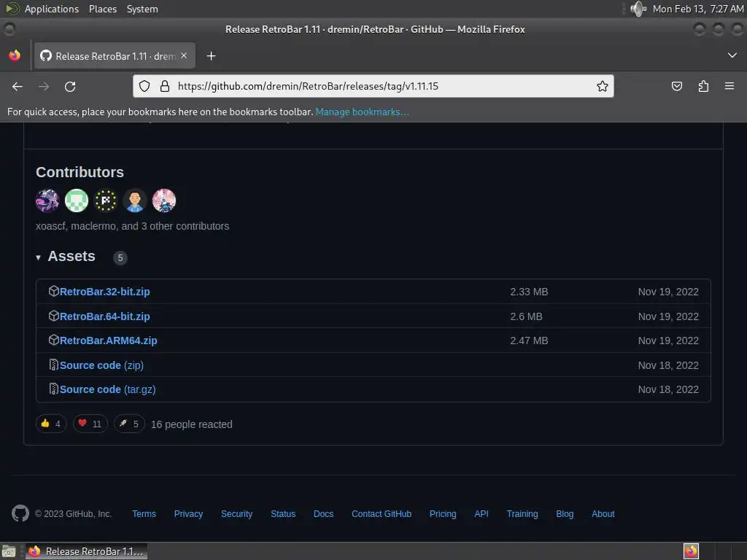This screenshot has width=747, height=560.
Task: Open a new tab with the plus button
Action: pyautogui.click(x=211, y=56)
